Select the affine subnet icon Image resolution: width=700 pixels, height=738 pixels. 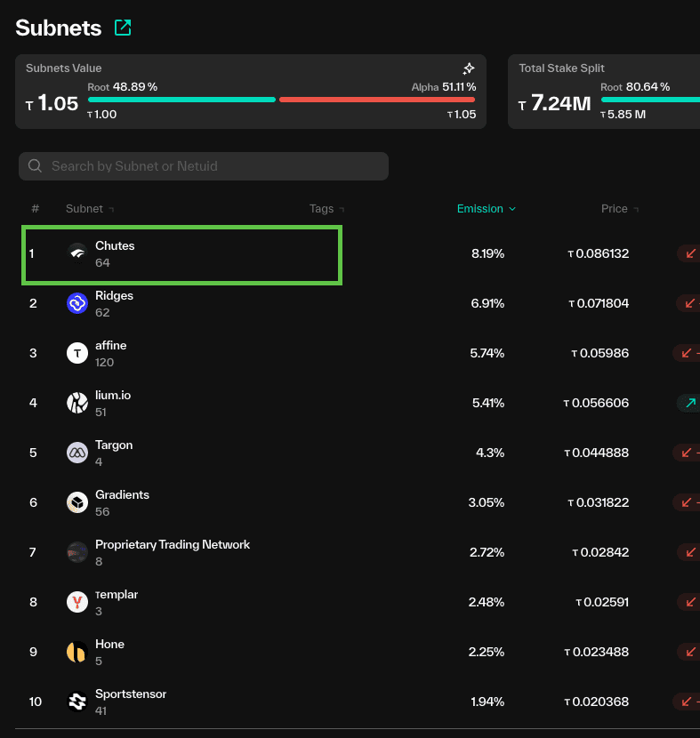(x=77, y=353)
